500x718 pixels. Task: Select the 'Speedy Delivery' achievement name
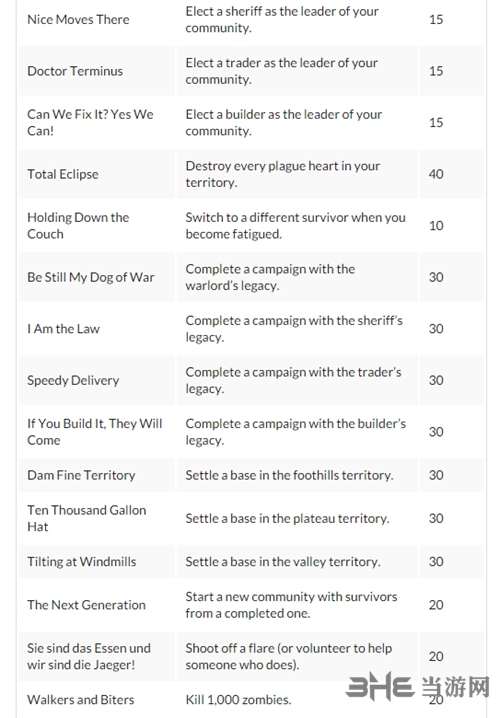[73, 381]
